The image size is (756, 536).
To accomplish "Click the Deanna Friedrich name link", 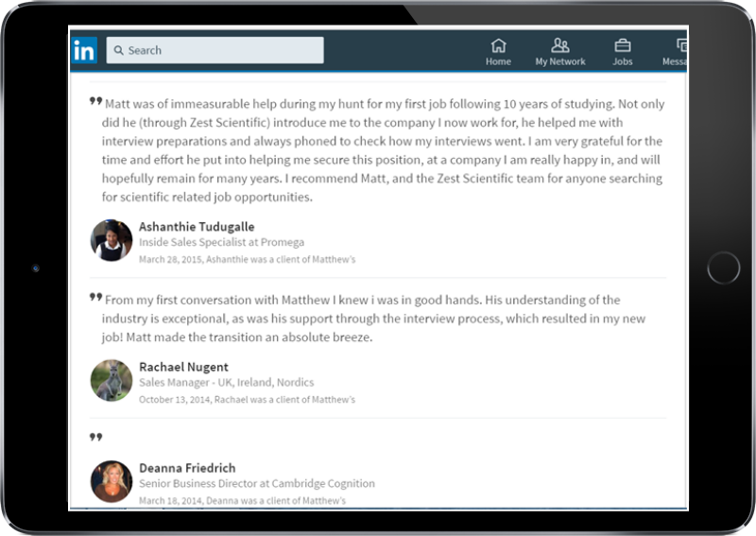I will click(x=187, y=468).
